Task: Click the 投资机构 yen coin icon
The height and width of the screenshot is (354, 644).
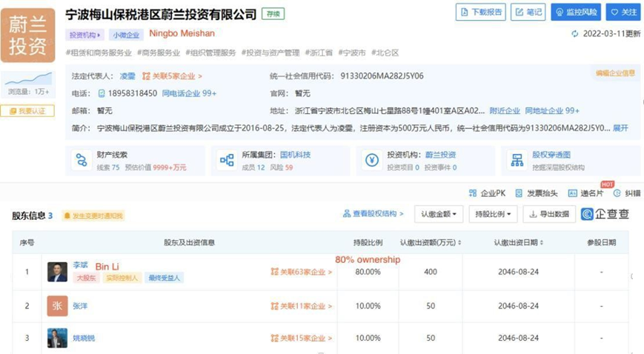Action: (x=372, y=160)
